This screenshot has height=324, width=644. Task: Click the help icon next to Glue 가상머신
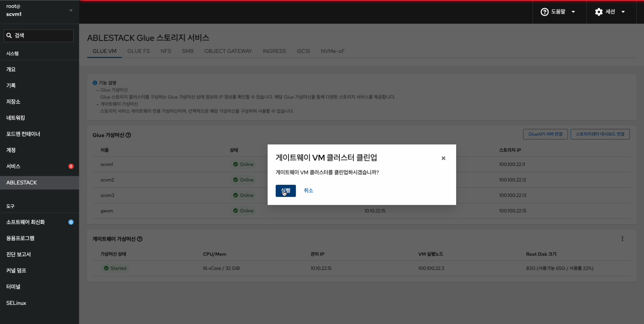[128, 135]
